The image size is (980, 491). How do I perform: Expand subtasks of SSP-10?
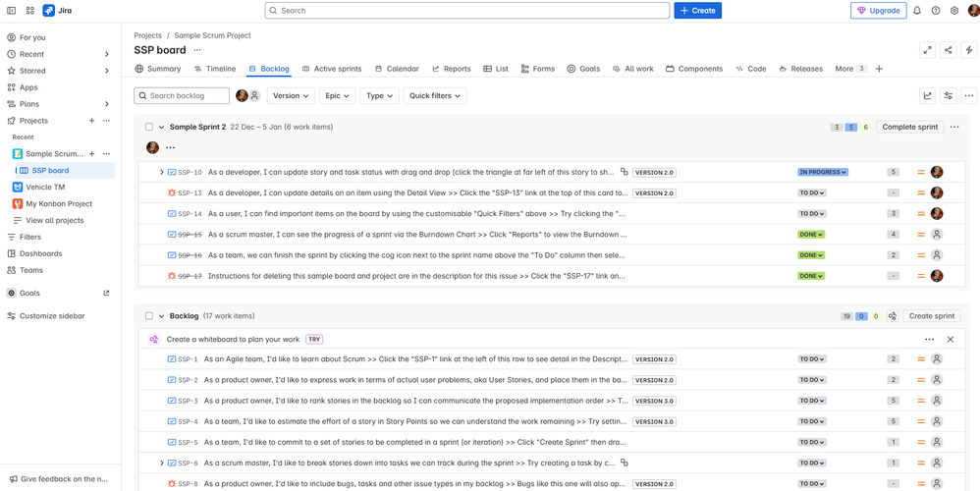point(162,172)
